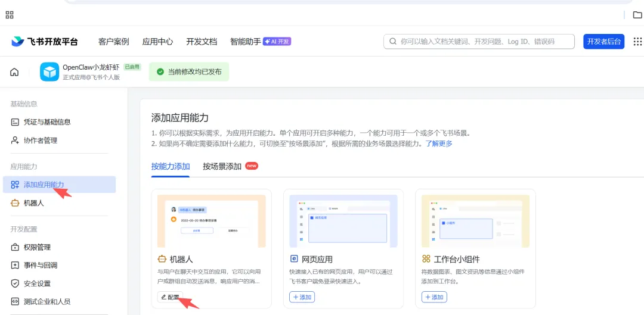This screenshot has height=315, width=644.
Task: Click the OpenClaw小龙虾虾 app cube icon
Action: (49, 72)
